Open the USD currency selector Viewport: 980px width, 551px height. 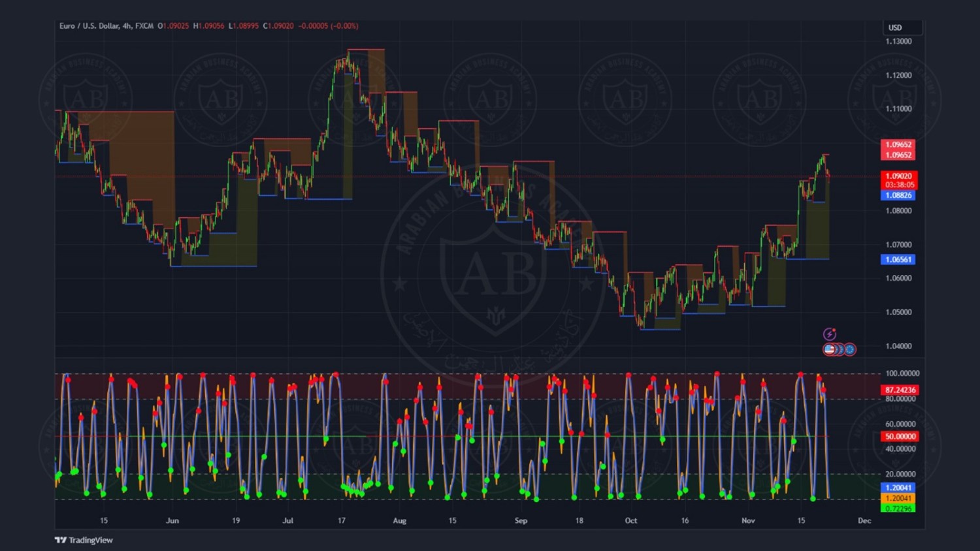(x=902, y=27)
